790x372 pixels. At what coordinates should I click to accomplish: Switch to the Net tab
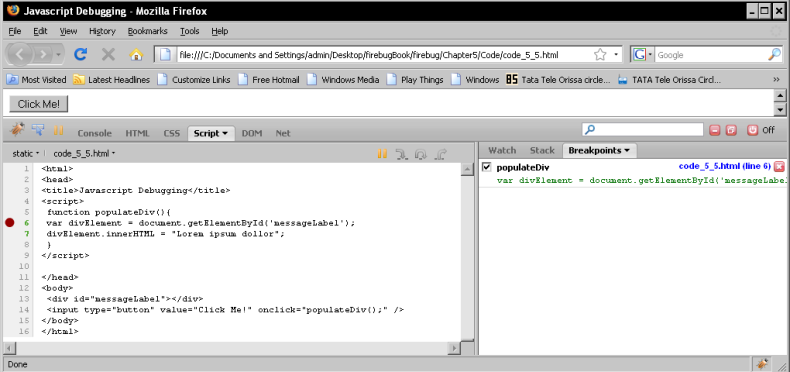(x=283, y=134)
